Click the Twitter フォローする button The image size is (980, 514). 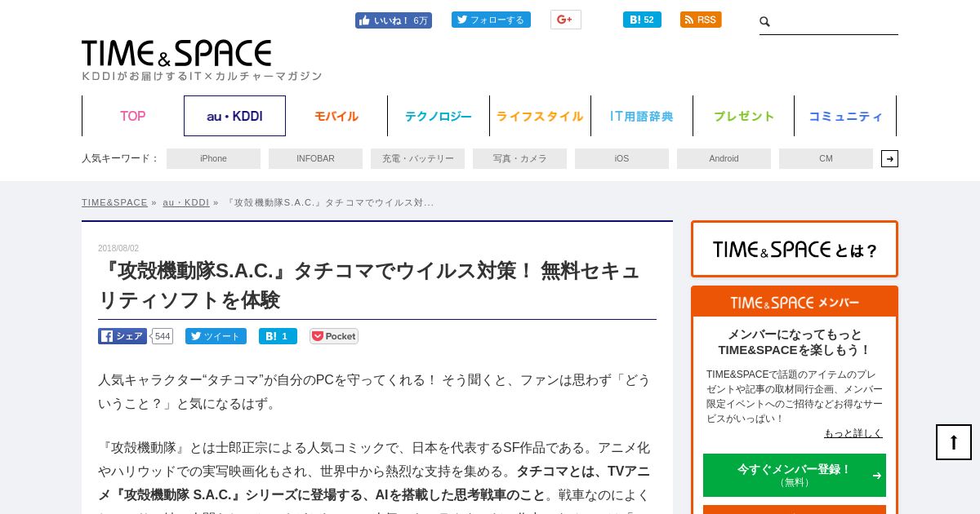(491, 20)
